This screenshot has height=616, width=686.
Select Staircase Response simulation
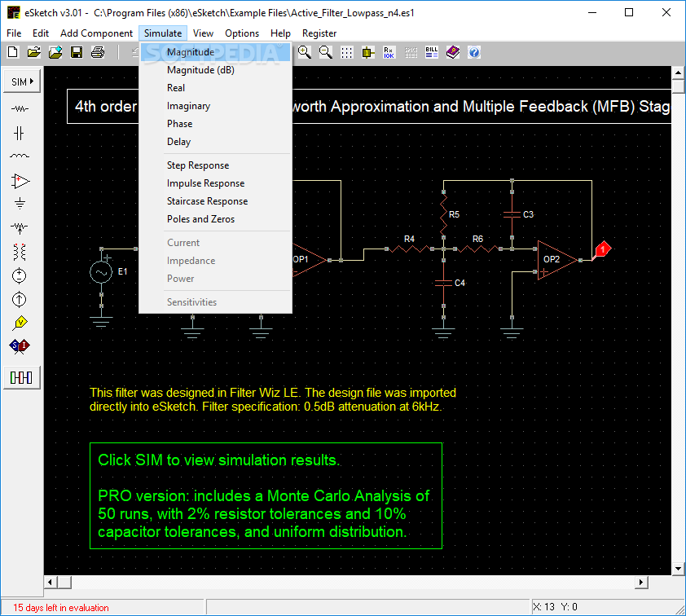pyautogui.click(x=215, y=201)
